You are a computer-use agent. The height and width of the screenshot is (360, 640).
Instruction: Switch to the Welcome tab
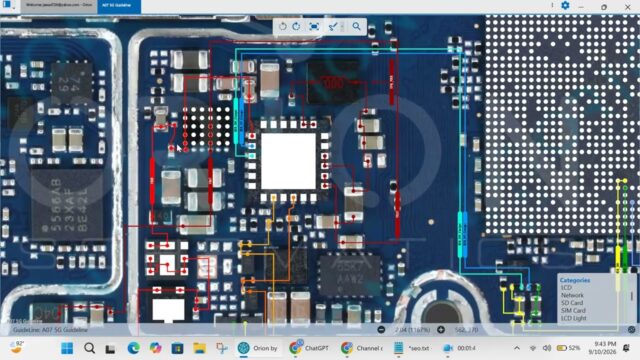[59, 5]
